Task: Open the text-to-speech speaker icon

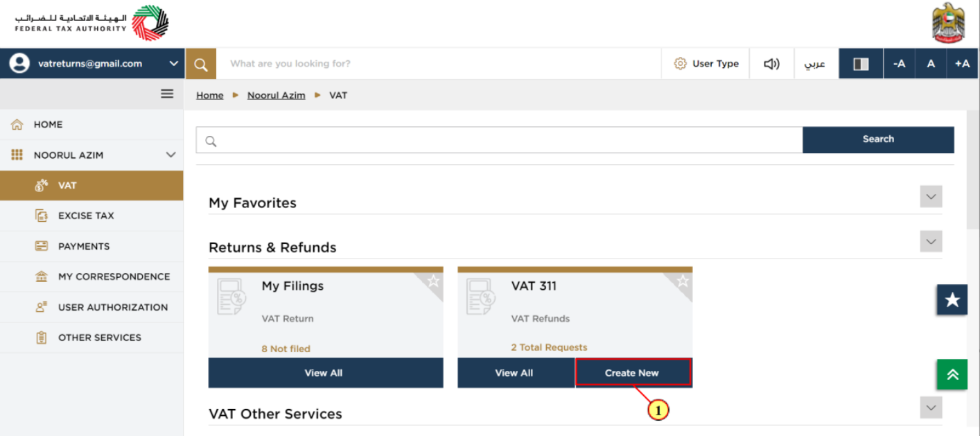Action: click(771, 64)
